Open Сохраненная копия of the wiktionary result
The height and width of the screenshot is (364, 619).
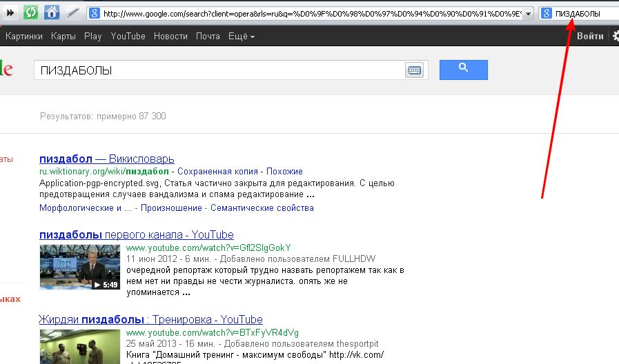pos(217,172)
